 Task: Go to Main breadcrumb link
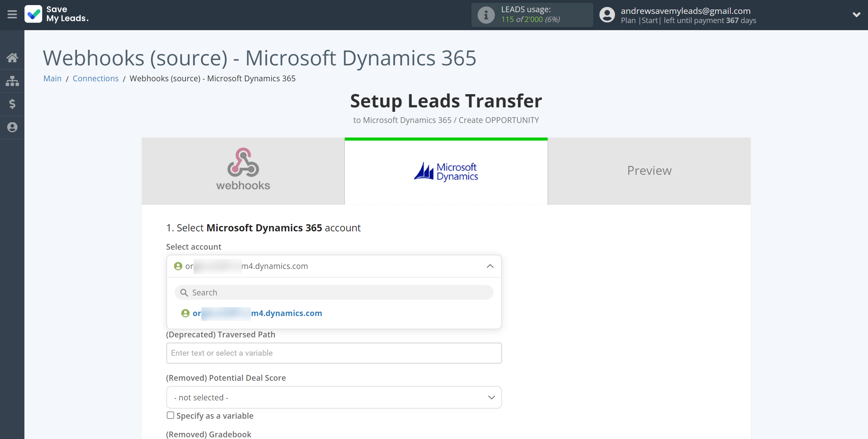tap(53, 78)
